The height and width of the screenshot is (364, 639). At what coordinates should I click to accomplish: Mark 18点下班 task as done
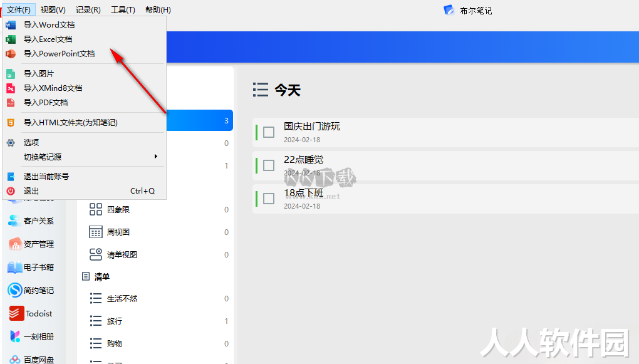pyautogui.click(x=269, y=199)
